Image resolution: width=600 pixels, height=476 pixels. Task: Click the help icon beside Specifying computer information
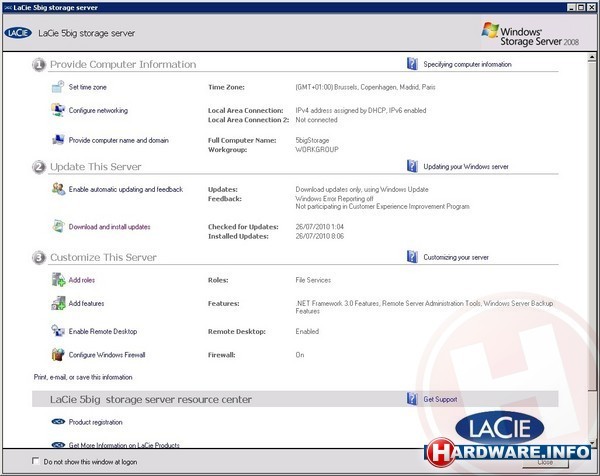tap(412, 64)
